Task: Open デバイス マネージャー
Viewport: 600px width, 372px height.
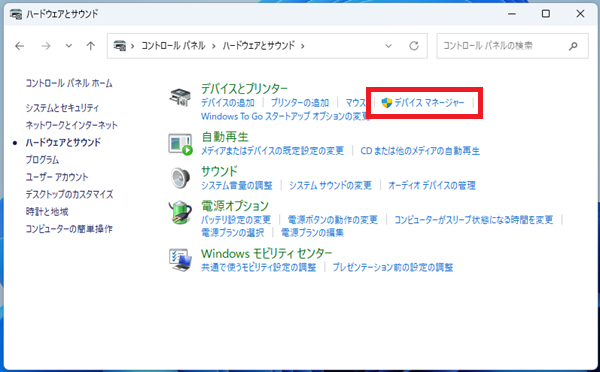Action: [x=429, y=103]
